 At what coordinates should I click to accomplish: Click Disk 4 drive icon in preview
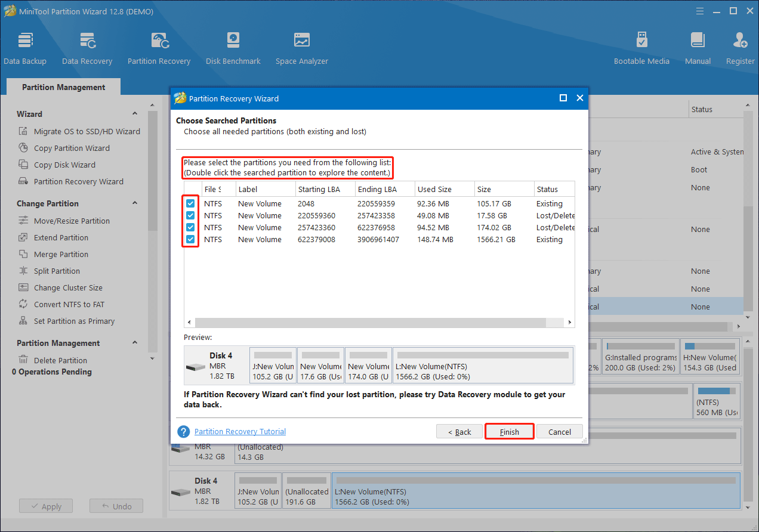(196, 367)
